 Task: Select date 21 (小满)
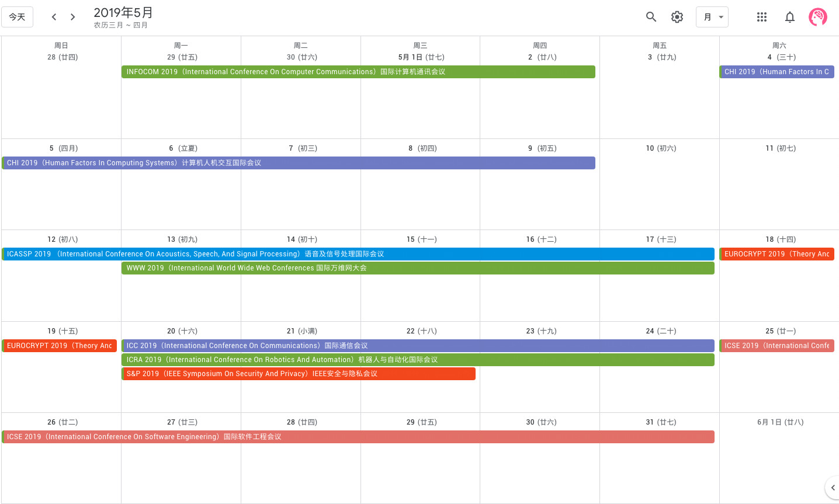[x=302, y=331]
